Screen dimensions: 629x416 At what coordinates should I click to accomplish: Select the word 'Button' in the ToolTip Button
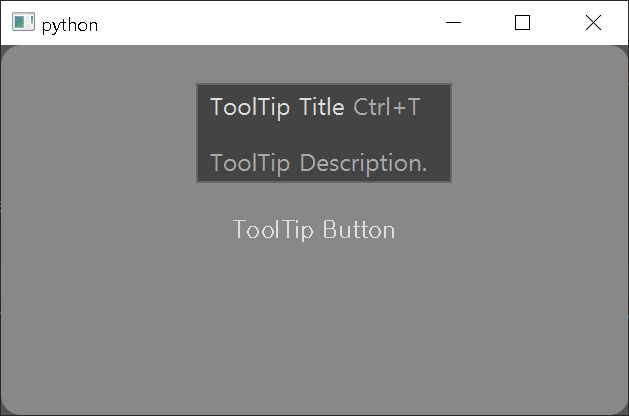(359, 229)
